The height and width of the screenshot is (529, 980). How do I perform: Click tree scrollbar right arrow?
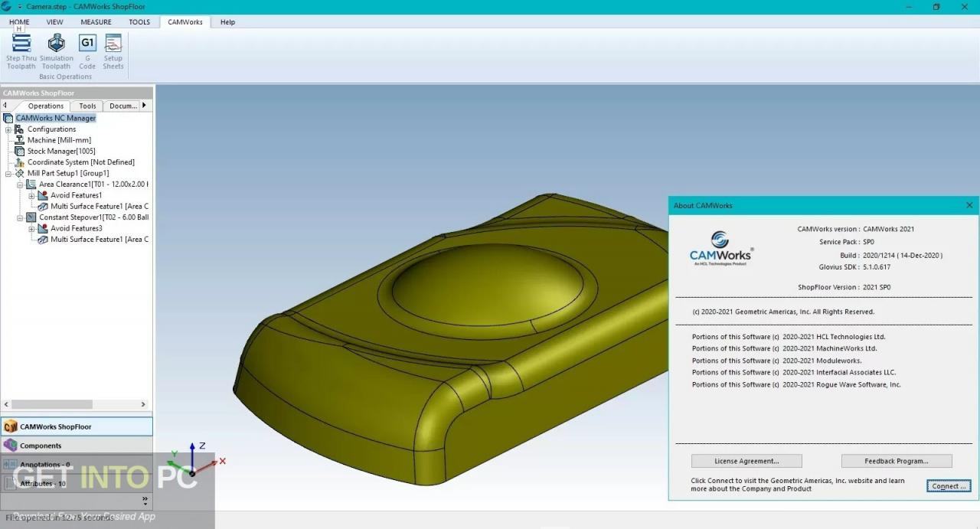pos(143,404)
